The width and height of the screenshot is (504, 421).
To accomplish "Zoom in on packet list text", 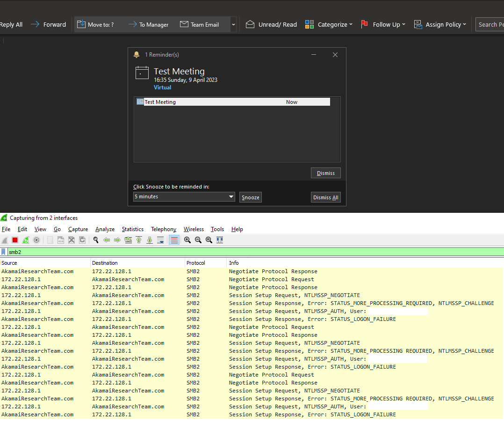I will [187, 240].
